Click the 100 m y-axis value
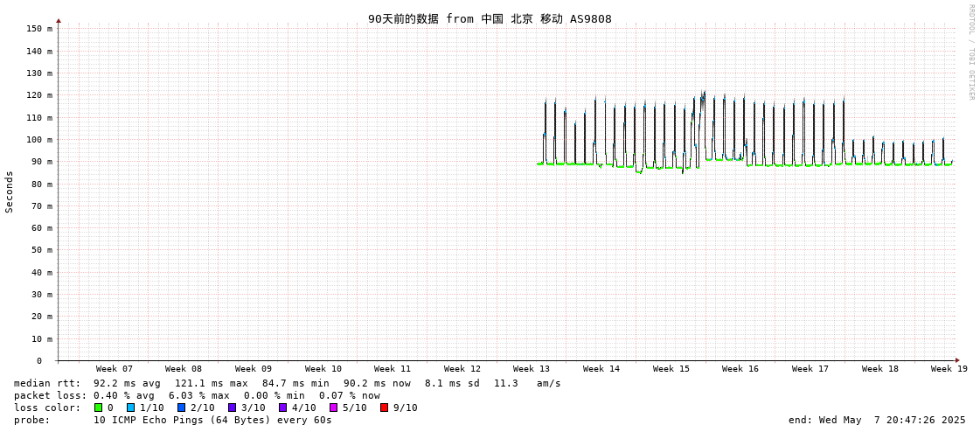 pos(40,139)
